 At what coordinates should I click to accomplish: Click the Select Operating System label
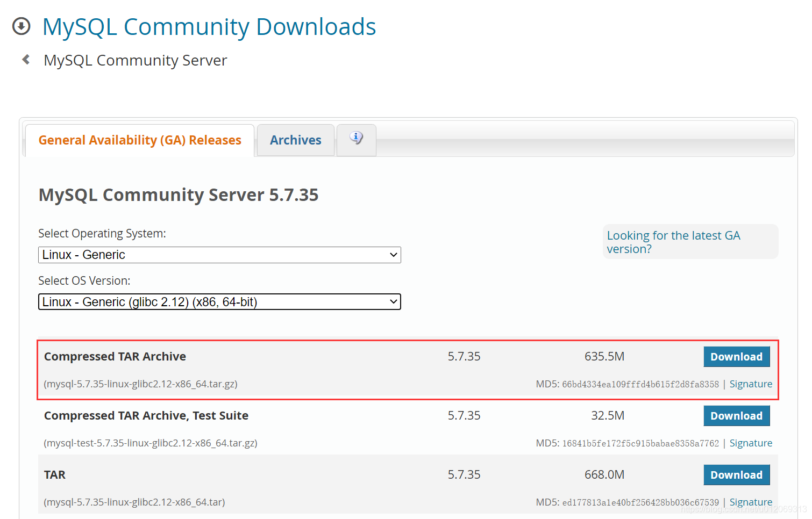102,234
